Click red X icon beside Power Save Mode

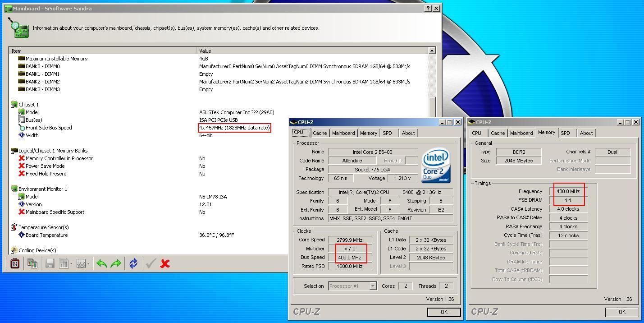pos(21,166)
